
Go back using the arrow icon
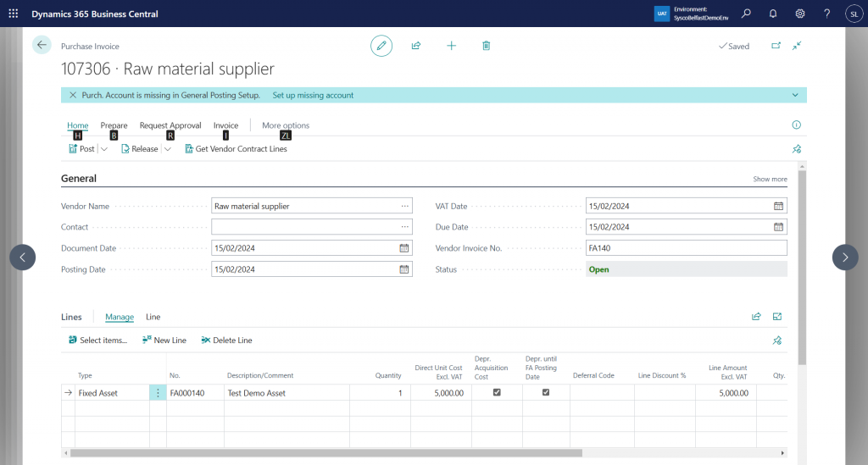[x=42, y=46]
